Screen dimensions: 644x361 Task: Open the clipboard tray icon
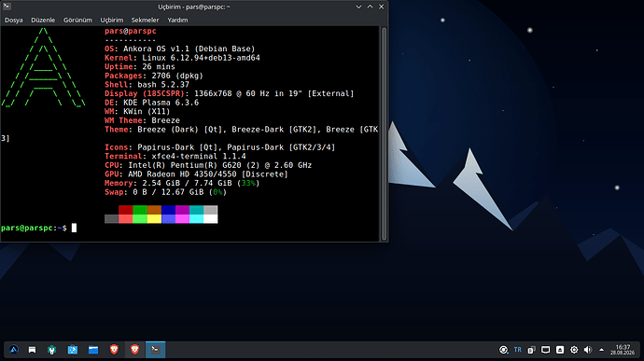tap(531, 350)
